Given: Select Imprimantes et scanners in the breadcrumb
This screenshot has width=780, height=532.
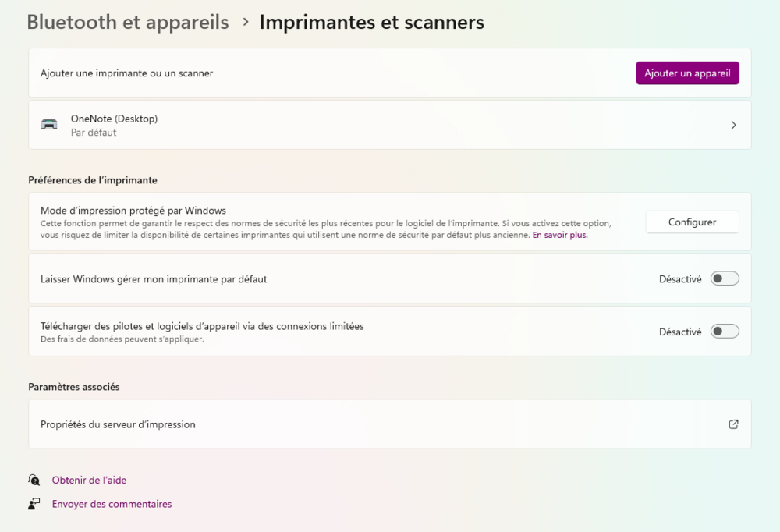Looking at the screenshot, I should 372,22.
